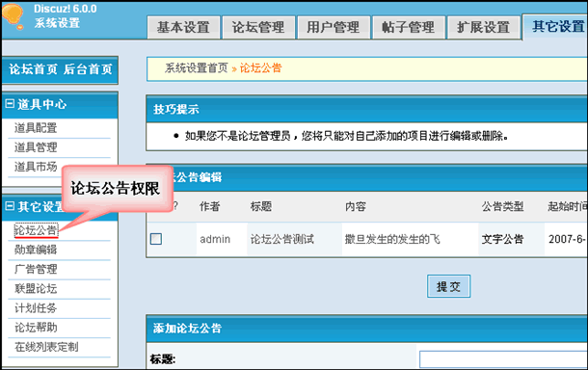Viewport: 588px width, 370px height.
Task: Open 计划任务 in the sidebar
Action: coord(36,308)
